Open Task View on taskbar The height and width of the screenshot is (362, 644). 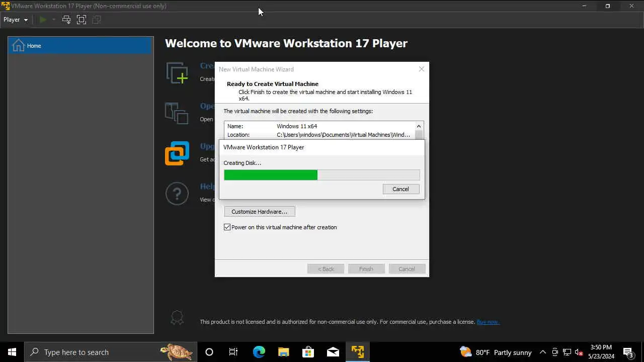point(233,352)
